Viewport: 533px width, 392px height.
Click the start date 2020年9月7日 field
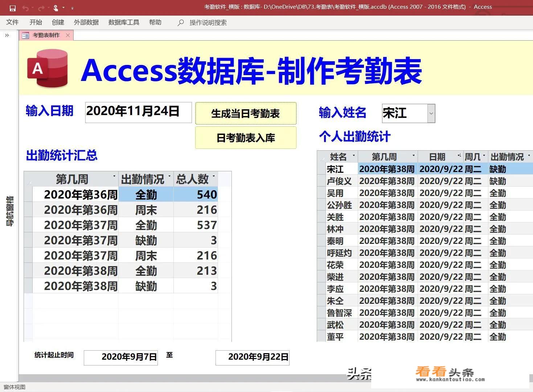point(121,358)
